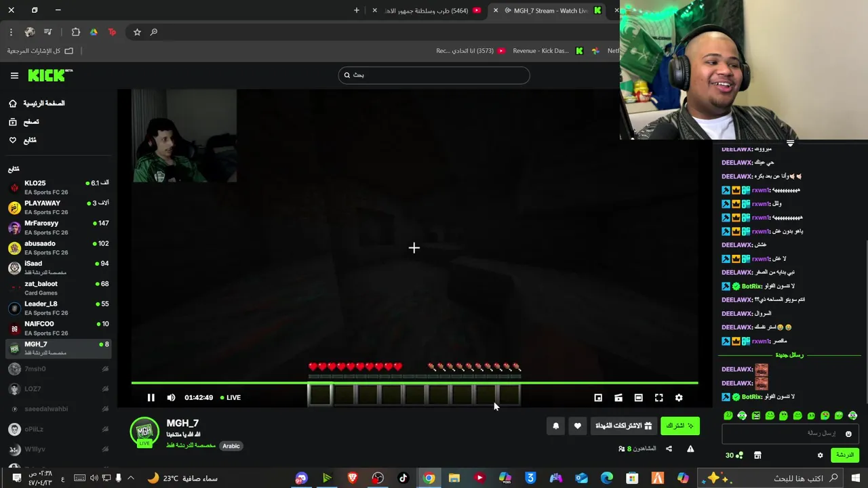Open the all bookmarks folder
The height and width of the screenshot is (488, 868).
tap(41, 51)
